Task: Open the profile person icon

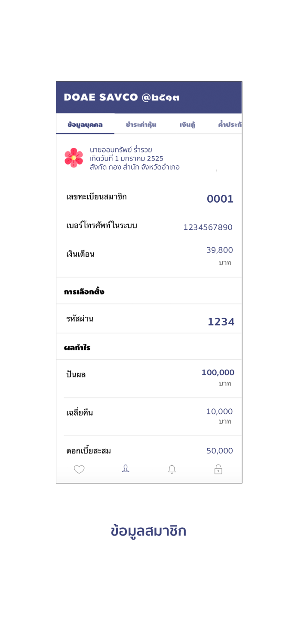Action: tap(126, 469)
